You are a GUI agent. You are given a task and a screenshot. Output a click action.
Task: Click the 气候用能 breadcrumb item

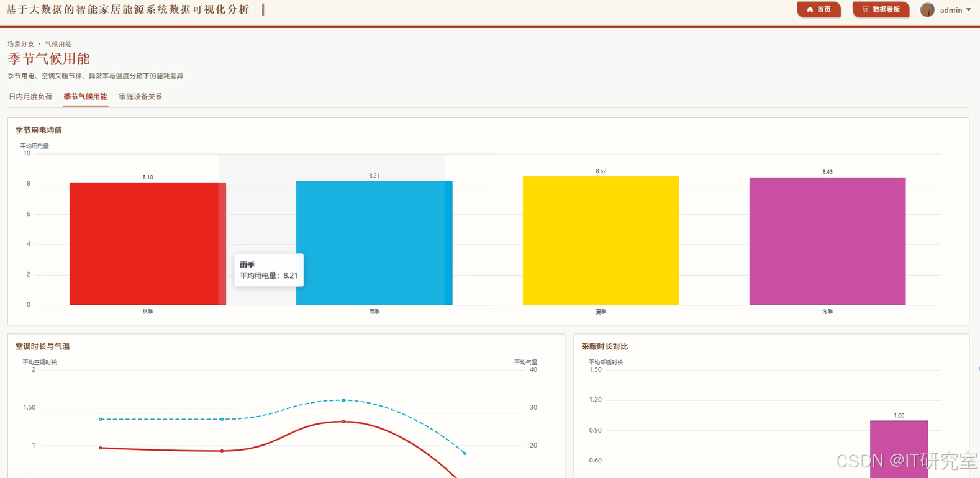[x=58, y=44]
